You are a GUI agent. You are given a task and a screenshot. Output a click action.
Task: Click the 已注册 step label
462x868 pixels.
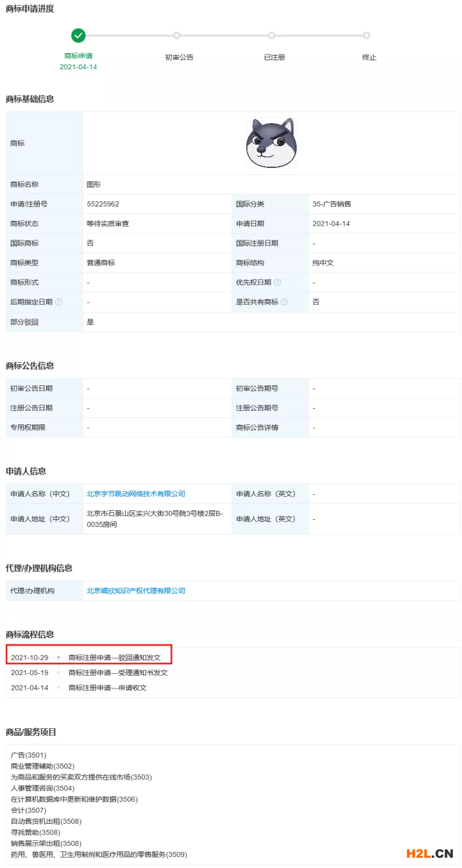point(274,58)
